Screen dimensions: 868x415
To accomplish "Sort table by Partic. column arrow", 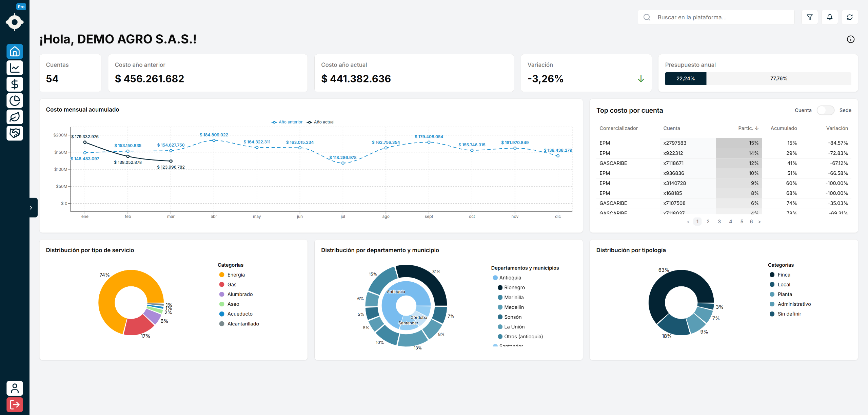I will pyautogui.click(x=756, y=128).
